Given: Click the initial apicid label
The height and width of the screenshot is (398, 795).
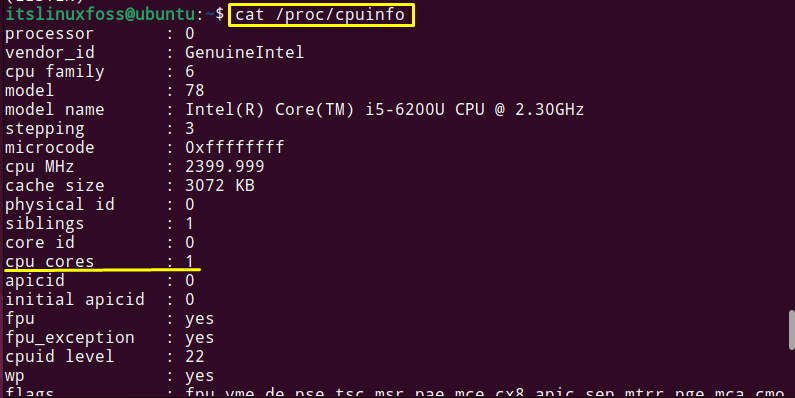Looking at the screenshot, I should 75,300.
